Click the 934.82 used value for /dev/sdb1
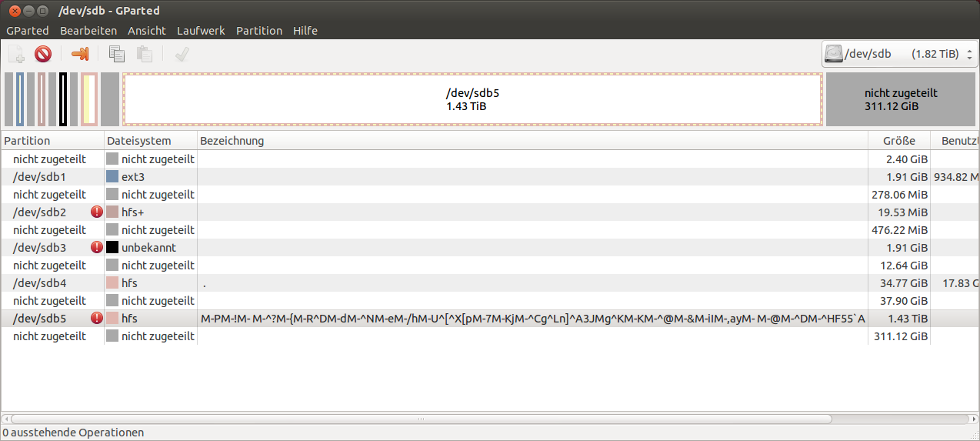 [x=956, y=177]
